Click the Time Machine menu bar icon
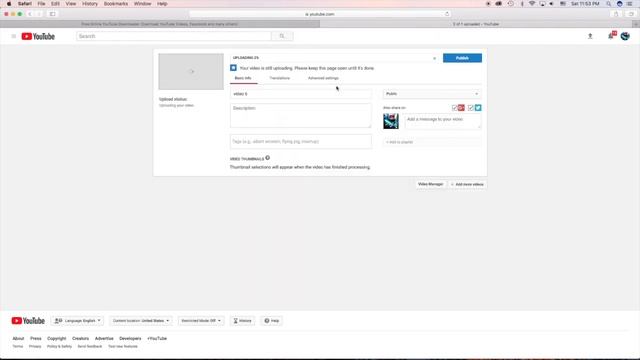The height and width of the screenshot is (360, 640). pos(511,4)
